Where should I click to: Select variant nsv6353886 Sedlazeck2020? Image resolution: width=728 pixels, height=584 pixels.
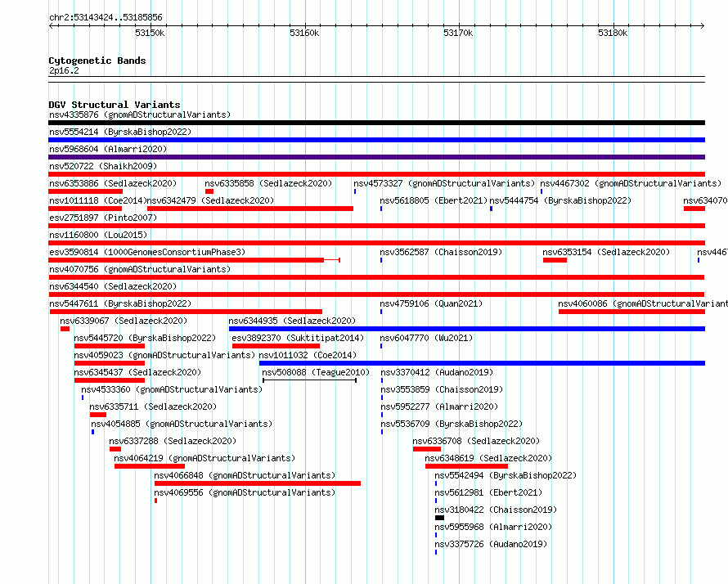tap(113, 183)
